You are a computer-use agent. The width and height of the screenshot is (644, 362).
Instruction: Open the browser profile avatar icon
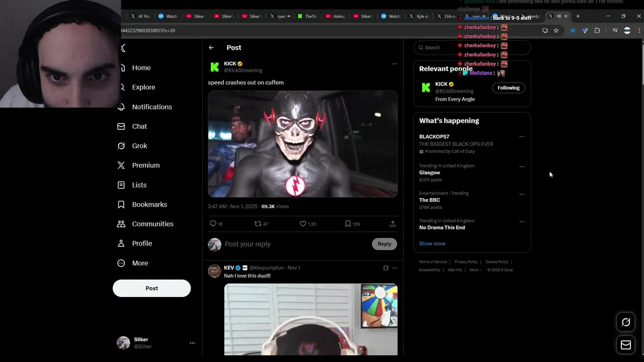tap(627, 31)
